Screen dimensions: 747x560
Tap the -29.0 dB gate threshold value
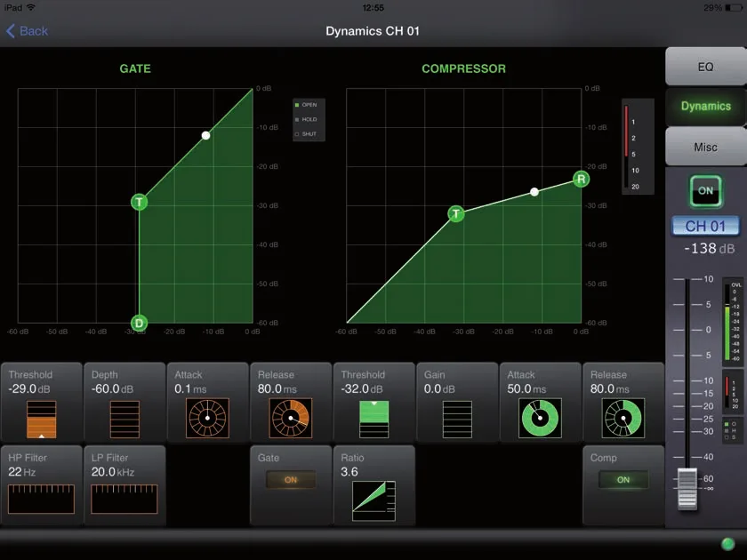pos(29,389)
